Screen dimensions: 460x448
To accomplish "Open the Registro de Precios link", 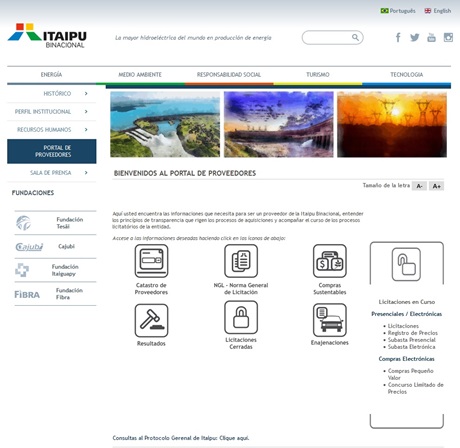I will [x=413, y=333].
